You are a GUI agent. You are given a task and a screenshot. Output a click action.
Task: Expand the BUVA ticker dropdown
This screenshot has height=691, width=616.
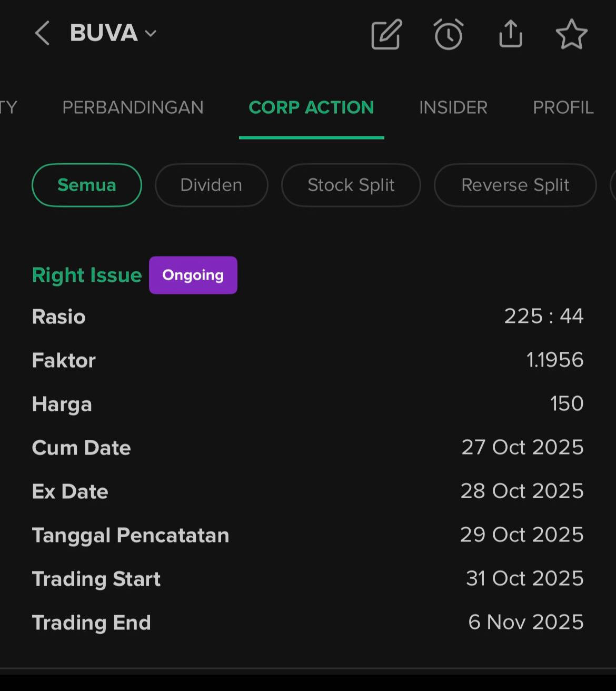(151, 34)
